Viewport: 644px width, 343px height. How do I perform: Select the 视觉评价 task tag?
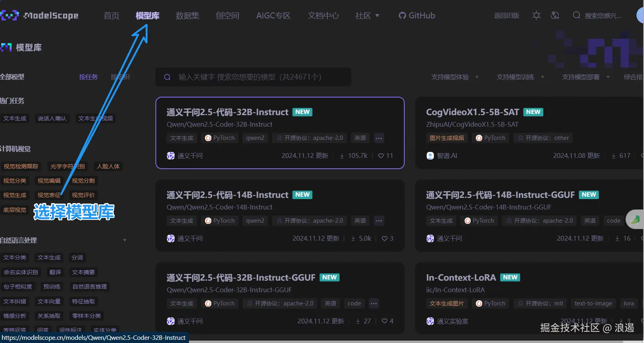(x=83, y=195)
